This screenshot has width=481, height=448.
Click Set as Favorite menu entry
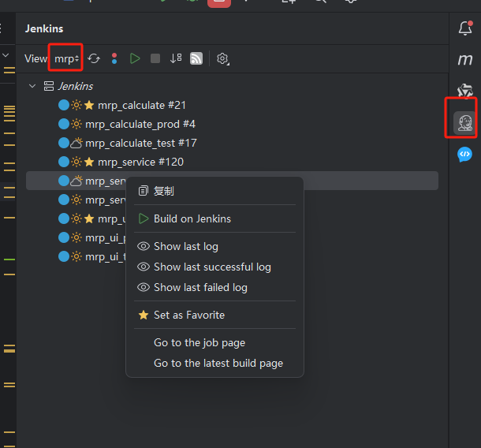pyautogui.click(x=188, y=315)
